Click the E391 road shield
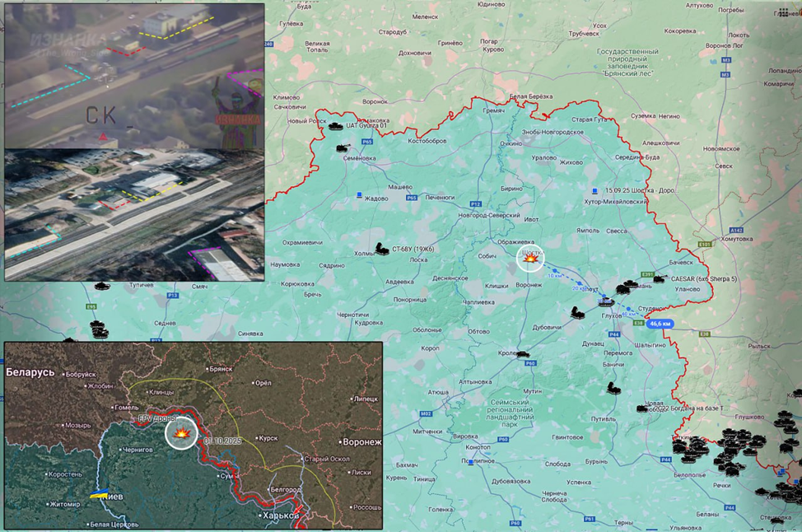802x532 pixels. click(x=647, y=274)
